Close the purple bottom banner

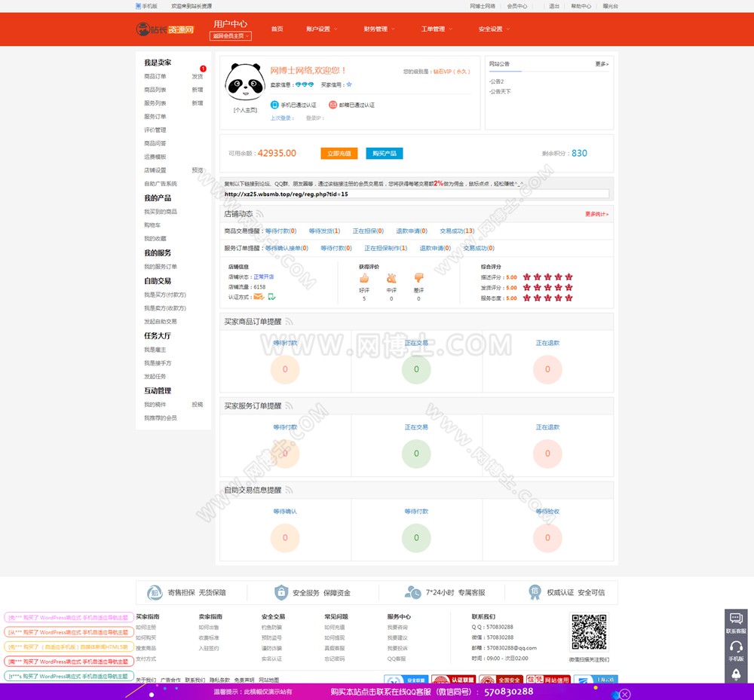click(624, 694)
